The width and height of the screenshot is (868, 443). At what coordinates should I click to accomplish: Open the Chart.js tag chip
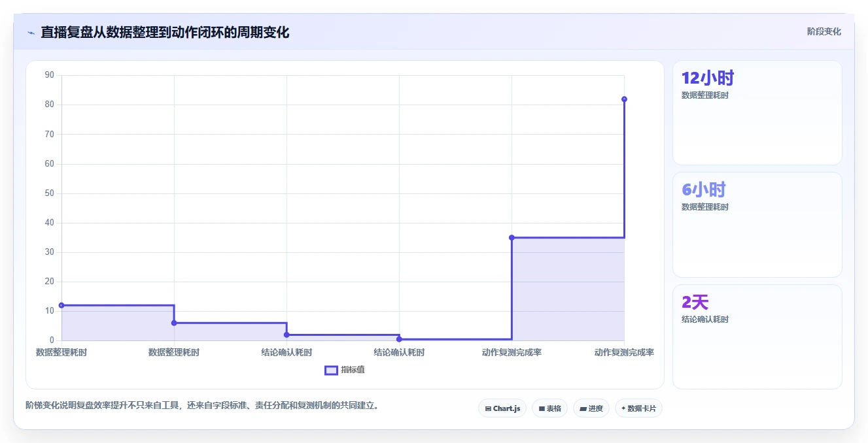point(502,408)
